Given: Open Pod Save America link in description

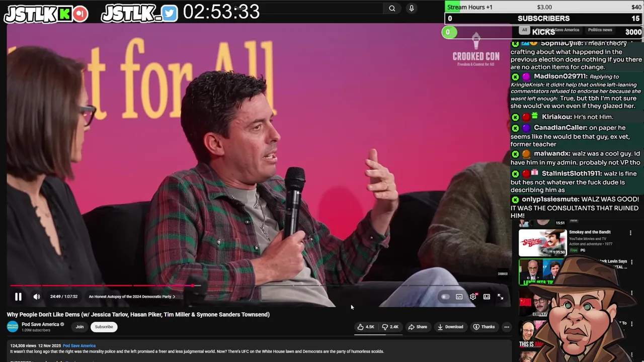Looking at the screenshot, I should [79, 346].
